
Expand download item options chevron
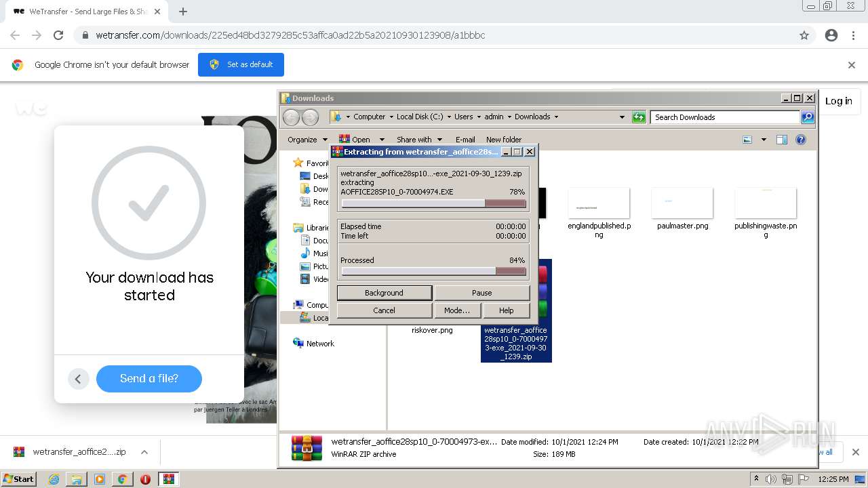click(144, 452)
